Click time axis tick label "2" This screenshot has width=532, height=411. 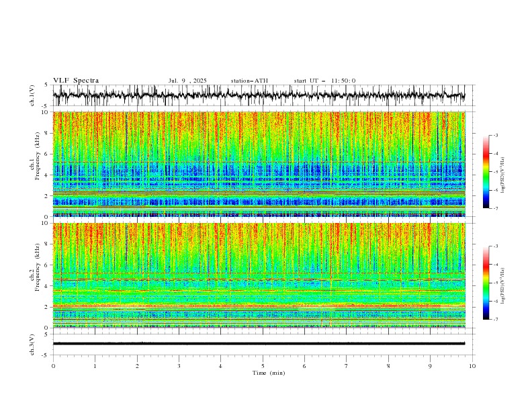click(137, 366)
